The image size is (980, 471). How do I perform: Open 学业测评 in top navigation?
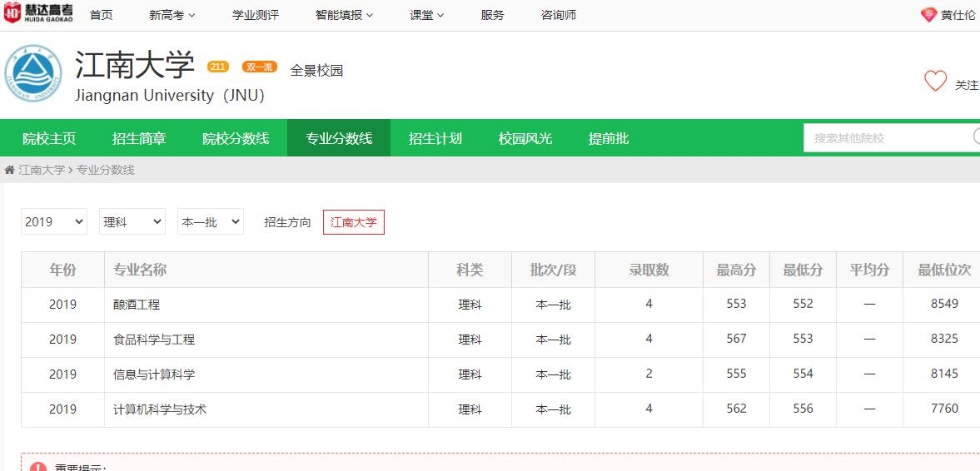coord(256,15)
